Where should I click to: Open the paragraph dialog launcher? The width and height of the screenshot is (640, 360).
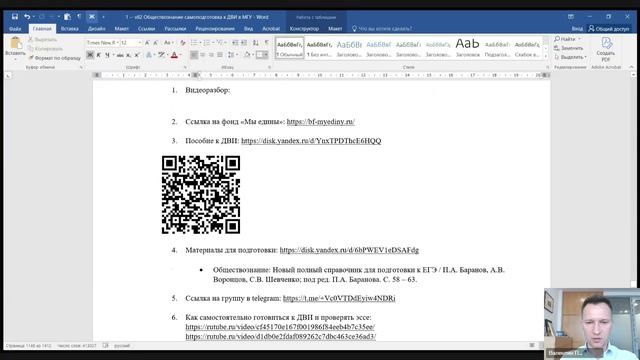pyautogui.click(x=269, y=67)
